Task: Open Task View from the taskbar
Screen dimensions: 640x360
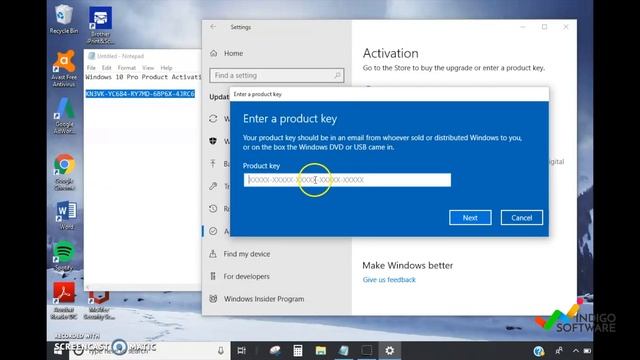Action: tap(242, 350)
